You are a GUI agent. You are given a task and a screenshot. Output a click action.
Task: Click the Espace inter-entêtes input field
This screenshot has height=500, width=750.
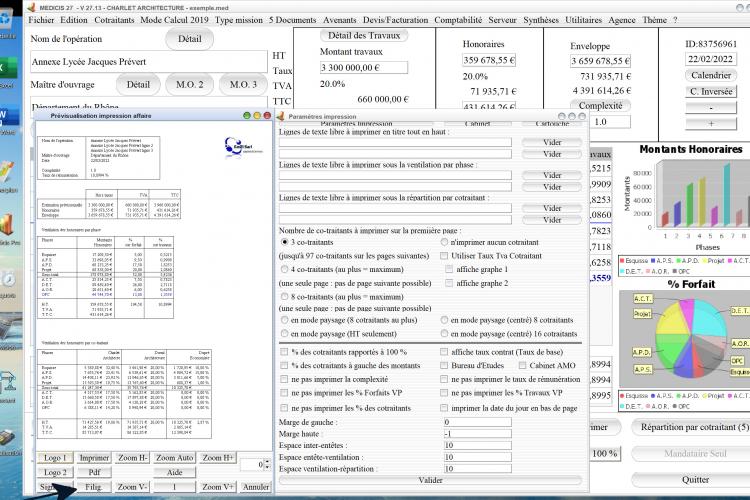(477, 445)
